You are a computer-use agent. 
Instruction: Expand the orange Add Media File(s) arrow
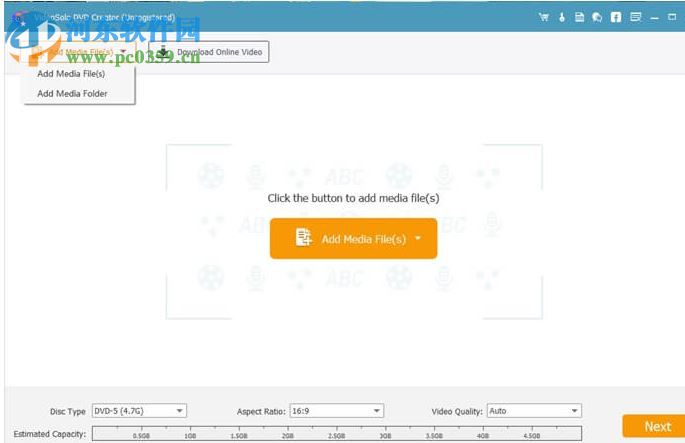(x=418, y=238)
